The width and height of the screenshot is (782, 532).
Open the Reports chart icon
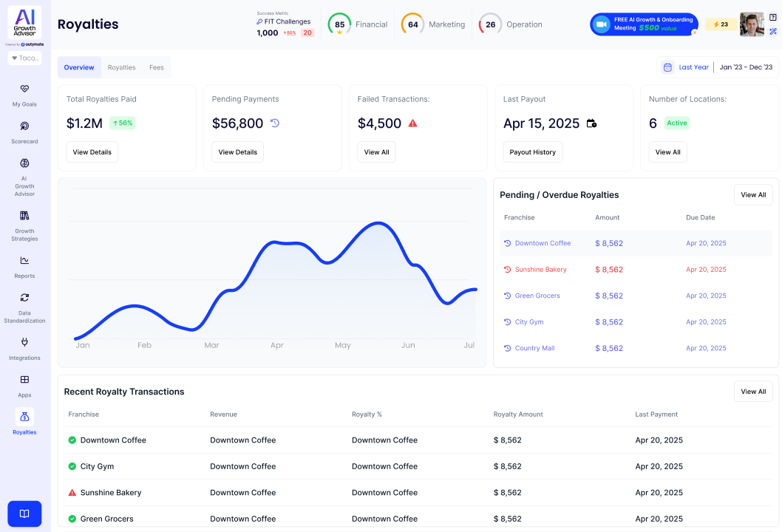[x=24, y=260]
